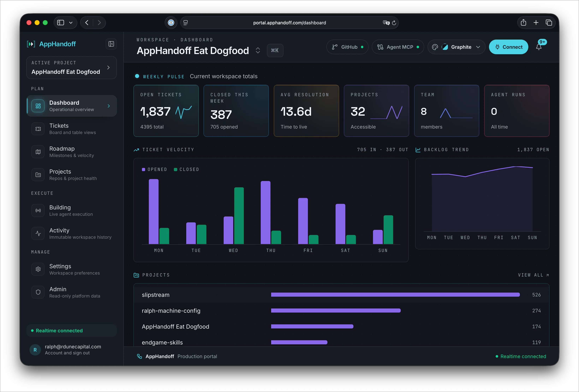Click the Safari address bar
Viewport: 579px width, 392px height.
click(289, 23)
